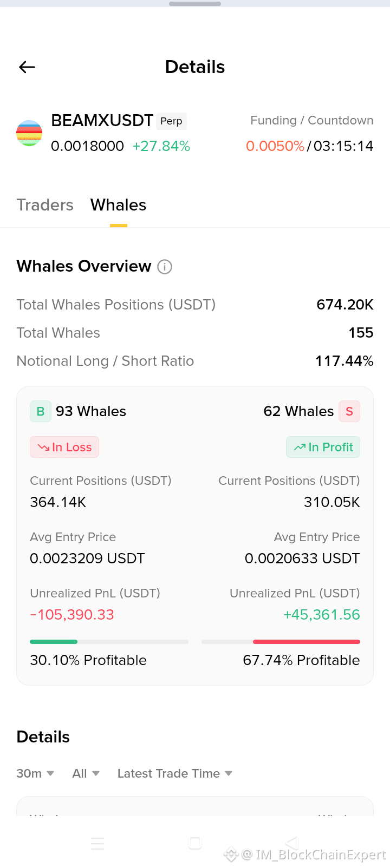Open the 30m timeframe dropdown
Screen dimensions: 390x868
click(35, 773)
